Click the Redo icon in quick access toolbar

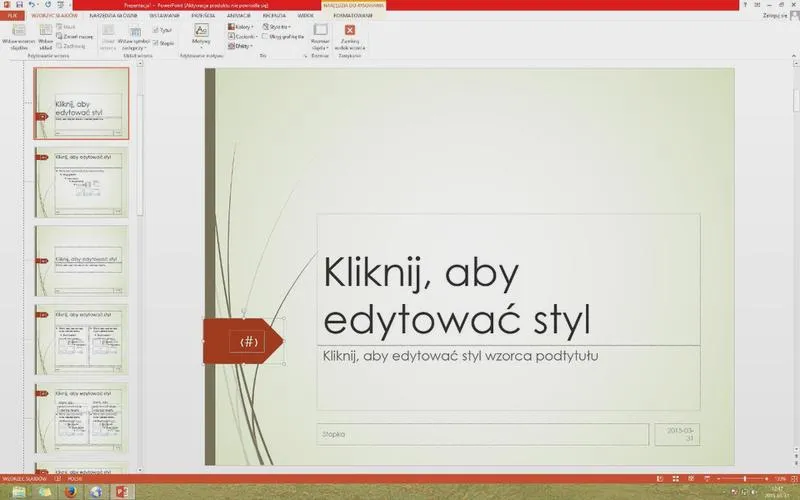[47, 5]
